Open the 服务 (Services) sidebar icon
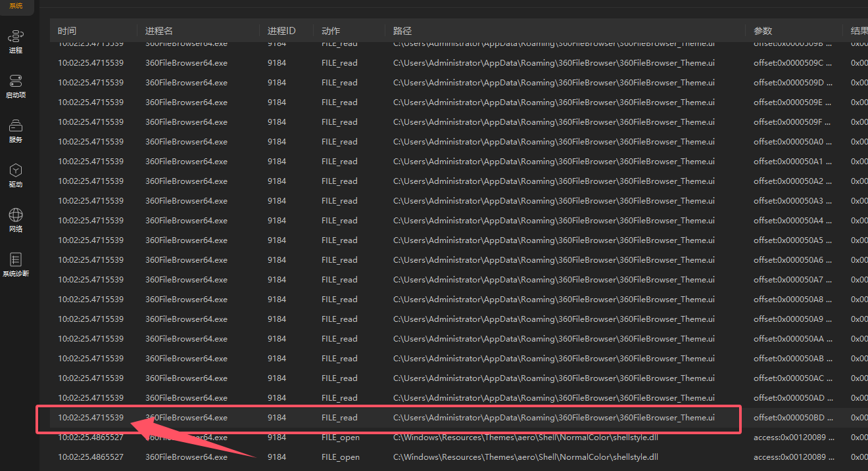 pyautogui.click(x=16, y=130)
